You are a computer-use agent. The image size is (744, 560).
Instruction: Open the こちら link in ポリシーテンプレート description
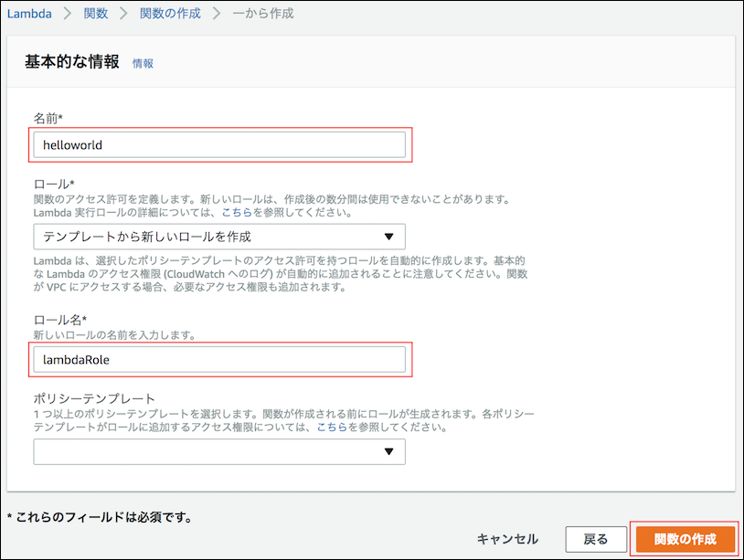point(332,428)
